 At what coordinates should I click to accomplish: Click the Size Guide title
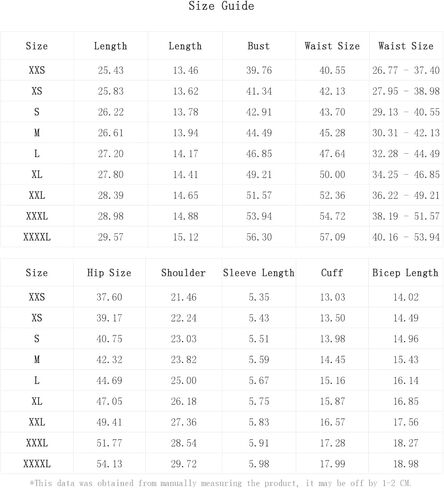pyautogui.click(x=221, y=6)
